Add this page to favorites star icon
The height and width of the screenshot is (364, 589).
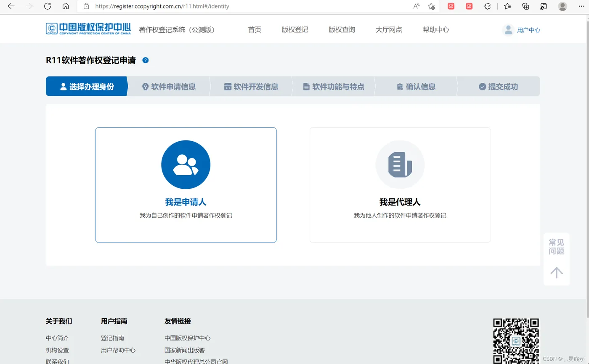point(431,6)
